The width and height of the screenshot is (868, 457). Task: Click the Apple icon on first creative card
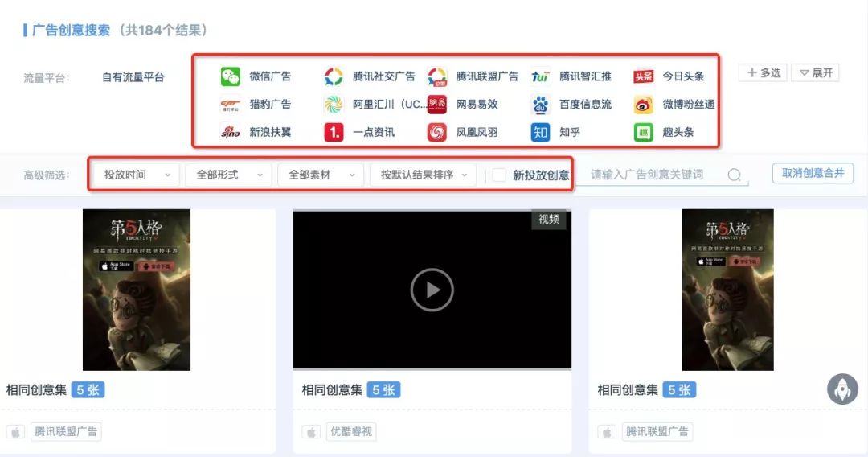[15, 432]
